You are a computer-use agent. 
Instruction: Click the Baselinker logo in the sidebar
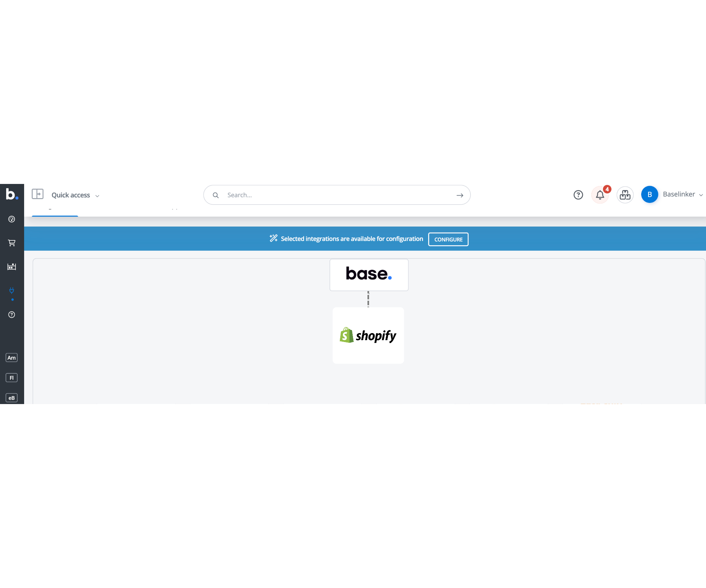click(x=12, y=195)
